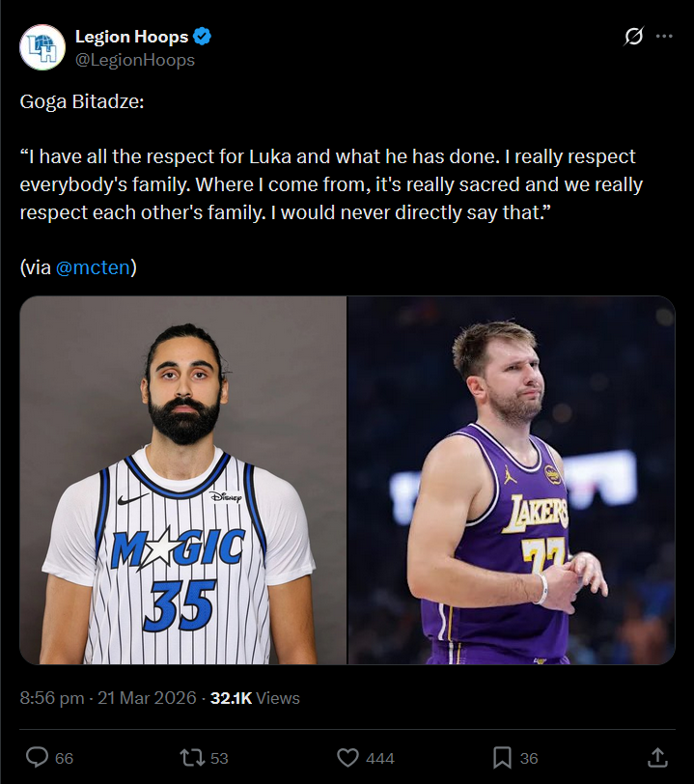Open the @mcten mention link
This screenshot has width=694, height=784.
pos(93,267)
